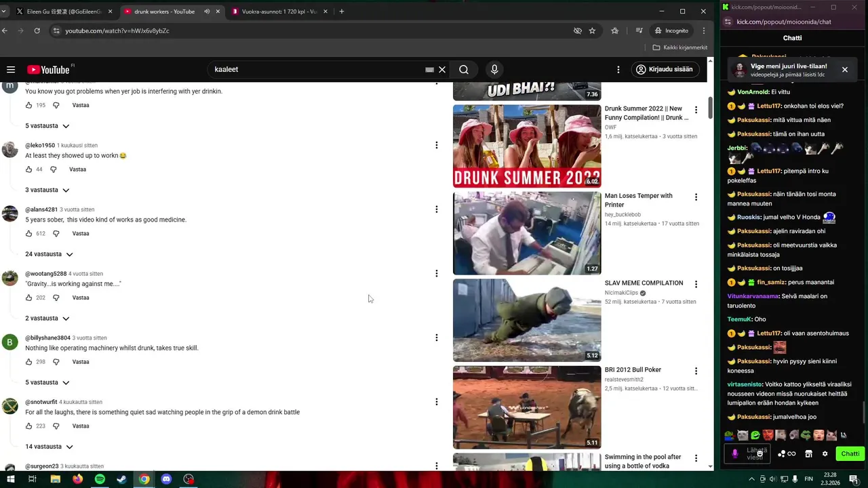Open emoji picker in Kick chat input
Viewport: 868px width, 488px height.
coord(759,453)
